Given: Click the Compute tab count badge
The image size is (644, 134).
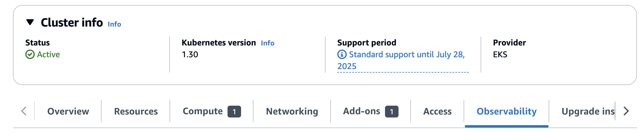Looking at the screenshot, I should click(234, 112).
